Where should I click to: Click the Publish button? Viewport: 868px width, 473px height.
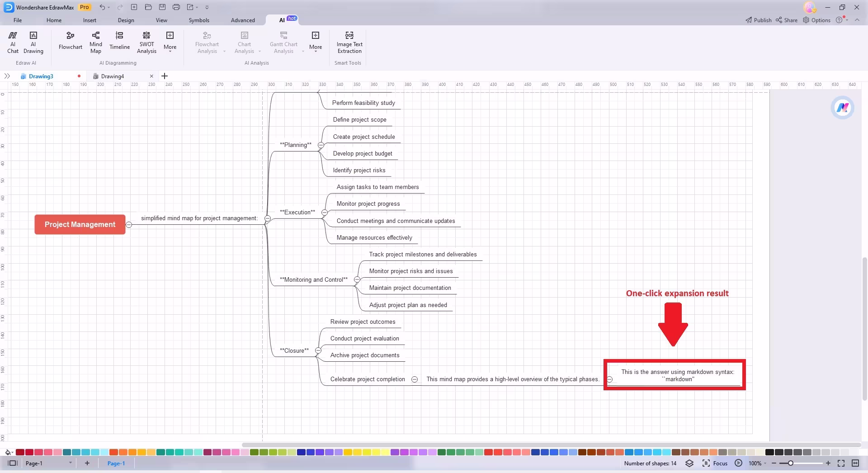pyautogui.click(x=759, y=20)
